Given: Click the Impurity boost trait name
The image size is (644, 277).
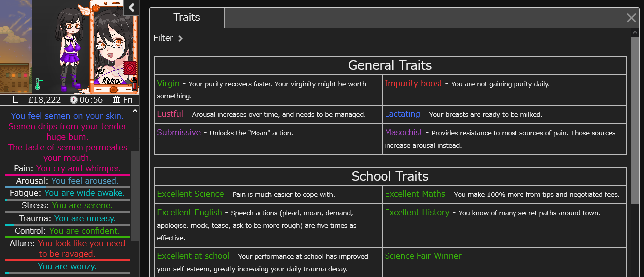Looking at the screenshot, I should (x=413, y=83).
